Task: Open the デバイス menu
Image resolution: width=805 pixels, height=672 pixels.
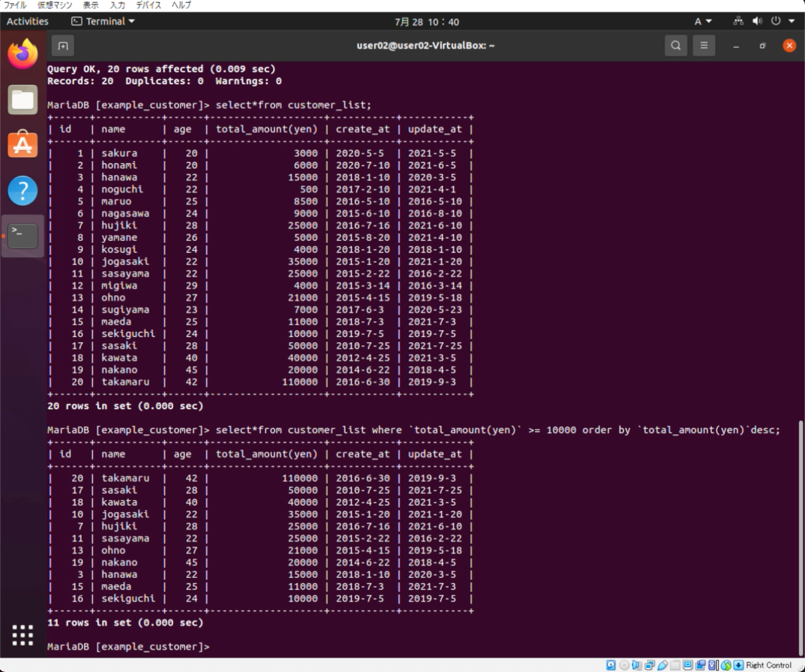Action: 148,5
